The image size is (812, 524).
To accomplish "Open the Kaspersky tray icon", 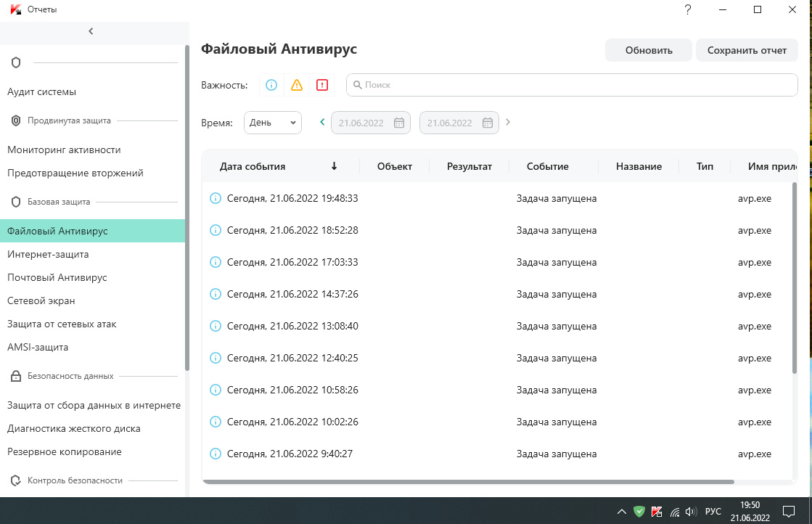I will (657, 512).
